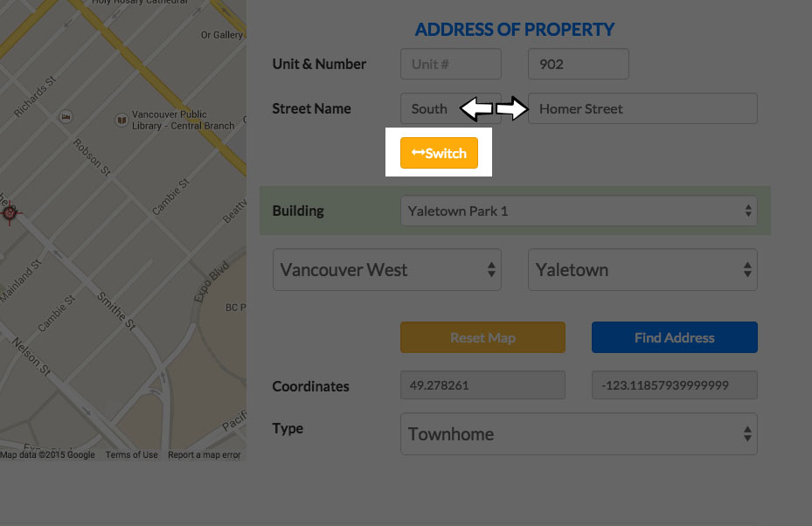Viewport: 812px width, 526px height.
Task: Open the Building dropdown showing Yaletown Park 1
Action: point(579,211)
